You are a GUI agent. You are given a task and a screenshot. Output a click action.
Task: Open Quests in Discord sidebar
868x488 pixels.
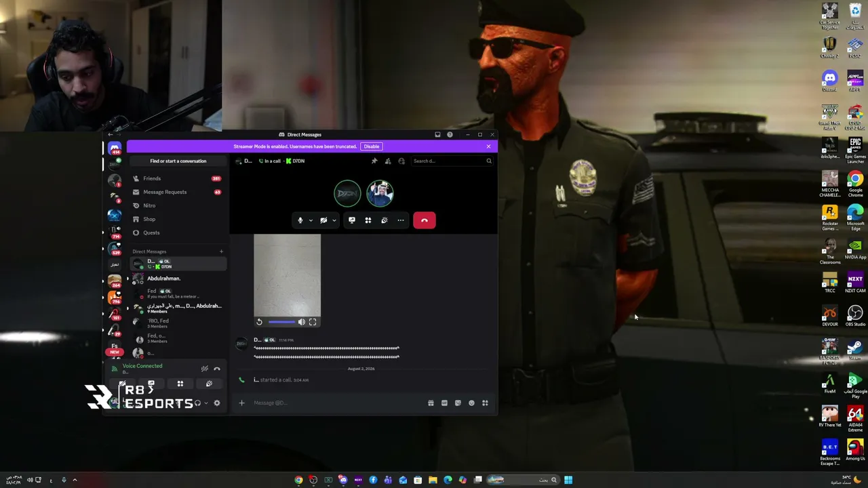click(x=178, y=232)
